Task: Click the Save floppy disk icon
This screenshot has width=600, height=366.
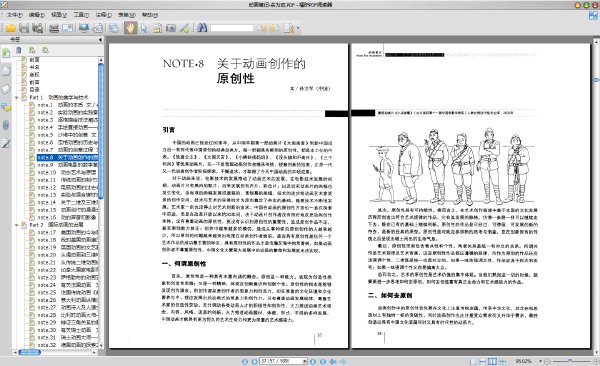Action: click(24, 28)
